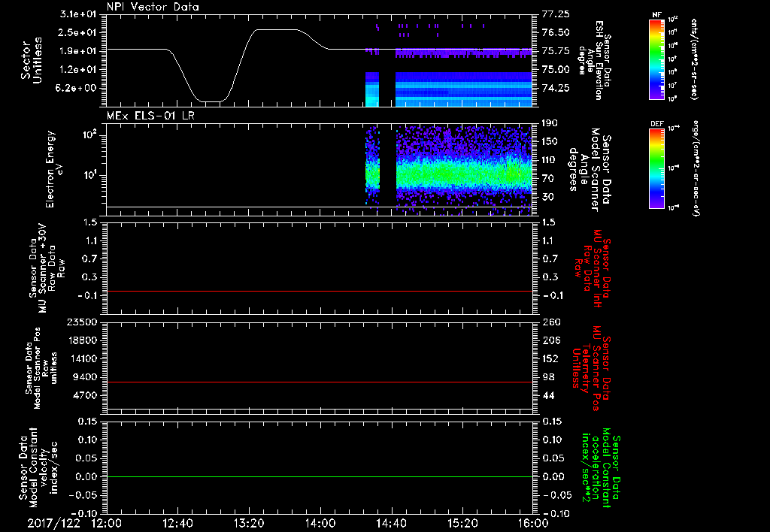The height and width of the screenshot is (532, 770).
Task: Click the 'cnts/(cm**2-sr-sec)' unit label
Action: click(x=694, y=59)
